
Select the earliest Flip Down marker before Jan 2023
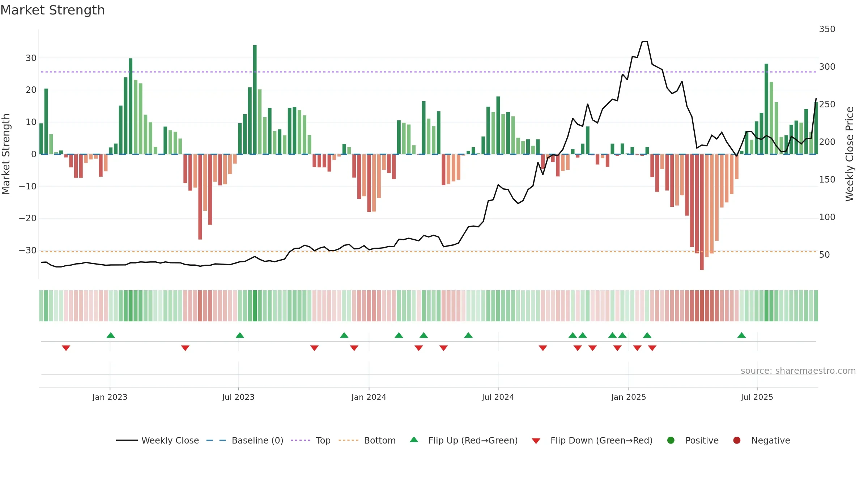tap(66, 348)
